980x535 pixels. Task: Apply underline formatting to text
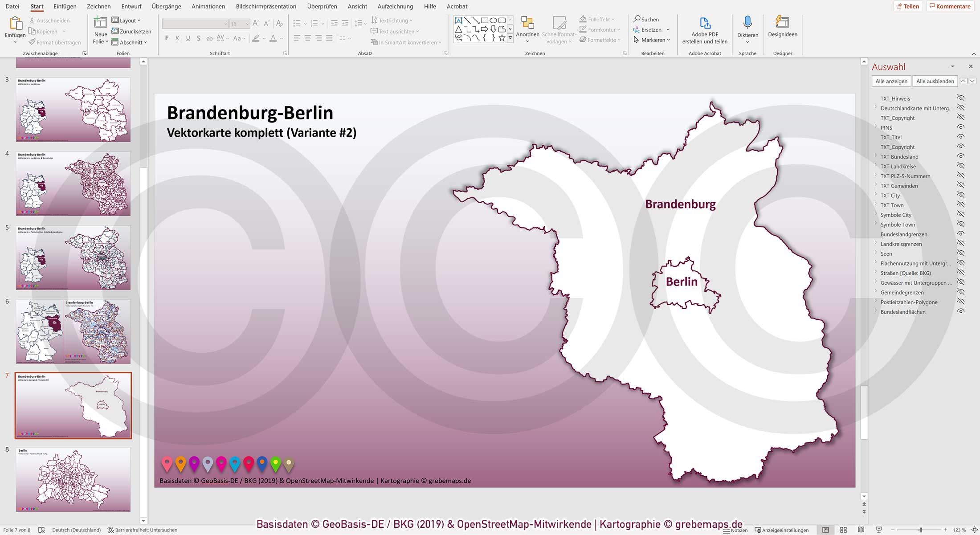click(x=188, y=38)
